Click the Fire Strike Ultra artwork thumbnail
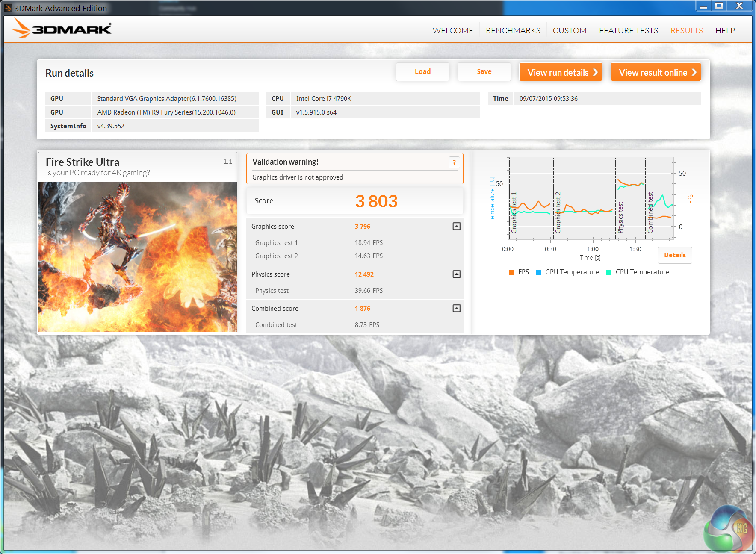Viewport: 756px width, 554px height. 137,256
